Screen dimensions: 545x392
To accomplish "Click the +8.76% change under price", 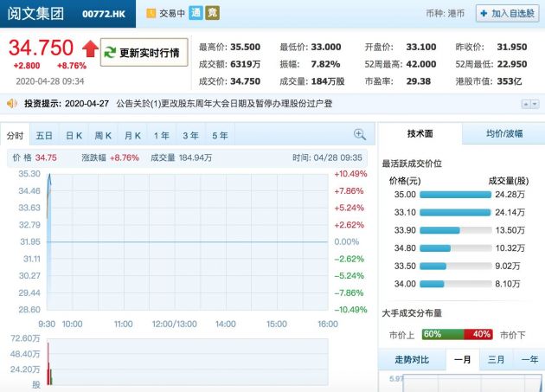I will click(x=72, y=66).
